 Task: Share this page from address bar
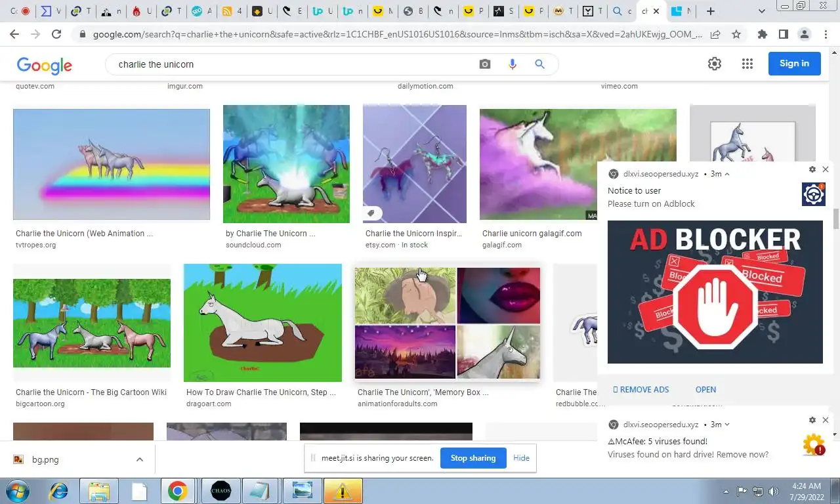click(x=715, y=34)
